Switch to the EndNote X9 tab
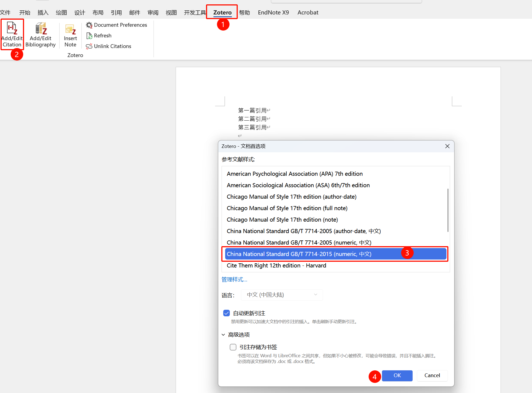This screenshot has width=532, height=393. point(273,13)
